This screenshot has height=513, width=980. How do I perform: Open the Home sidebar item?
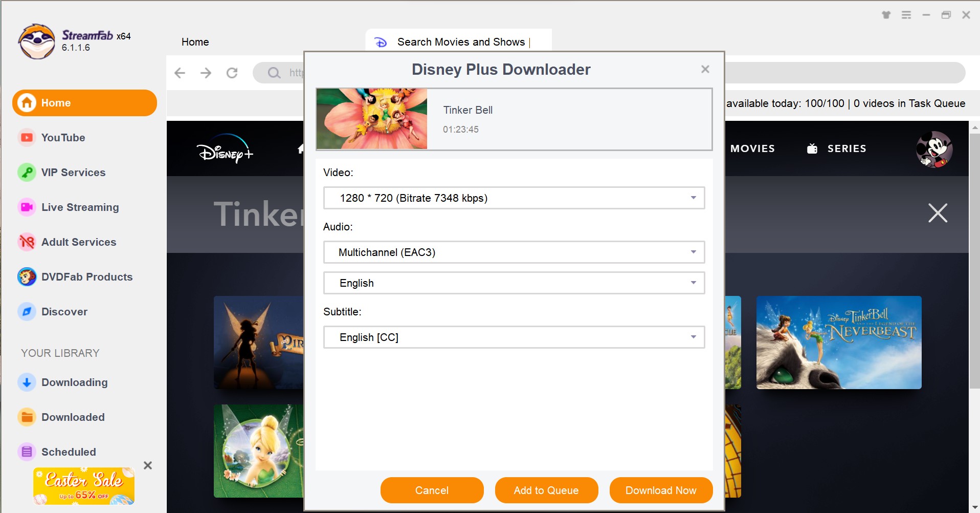[x=84, y=103]
